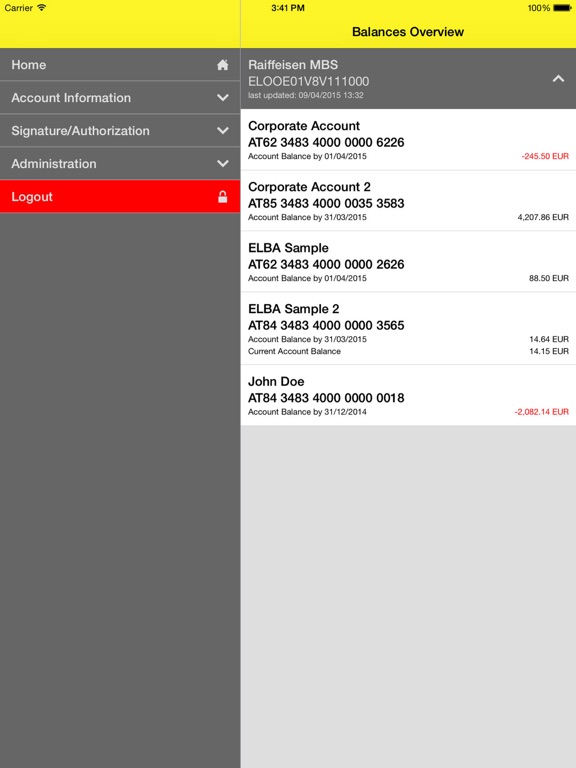Select the ELBA Sample 2 account title

pos(293,309)
